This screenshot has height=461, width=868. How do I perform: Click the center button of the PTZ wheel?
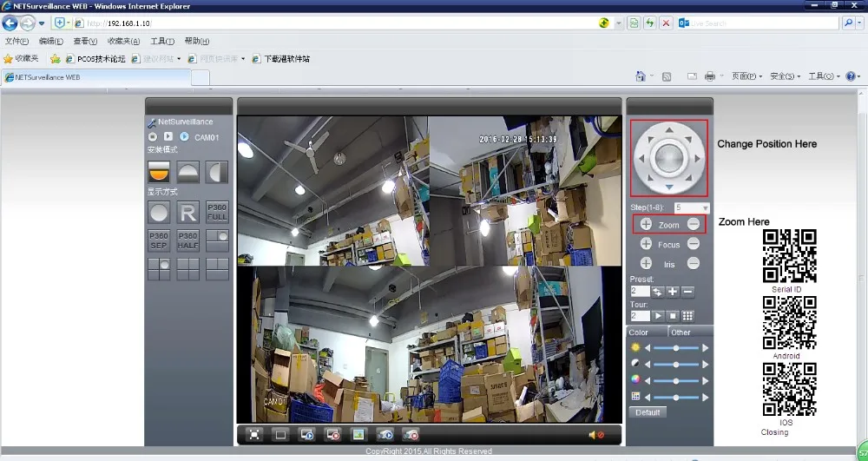tap(669, 159)
